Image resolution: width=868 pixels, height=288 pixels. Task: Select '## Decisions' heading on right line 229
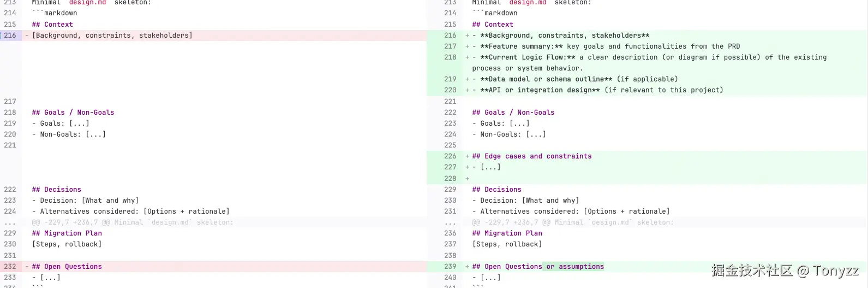pyautogui.click(x=496, y=190)
